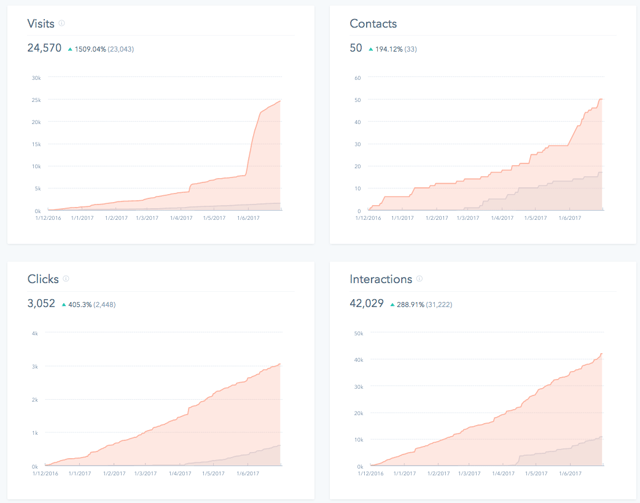Viewport: 640px width, 503px height.
Task: Click the 15k label on Visits axis
Action: pyautogui.click(x=36, y=144)
